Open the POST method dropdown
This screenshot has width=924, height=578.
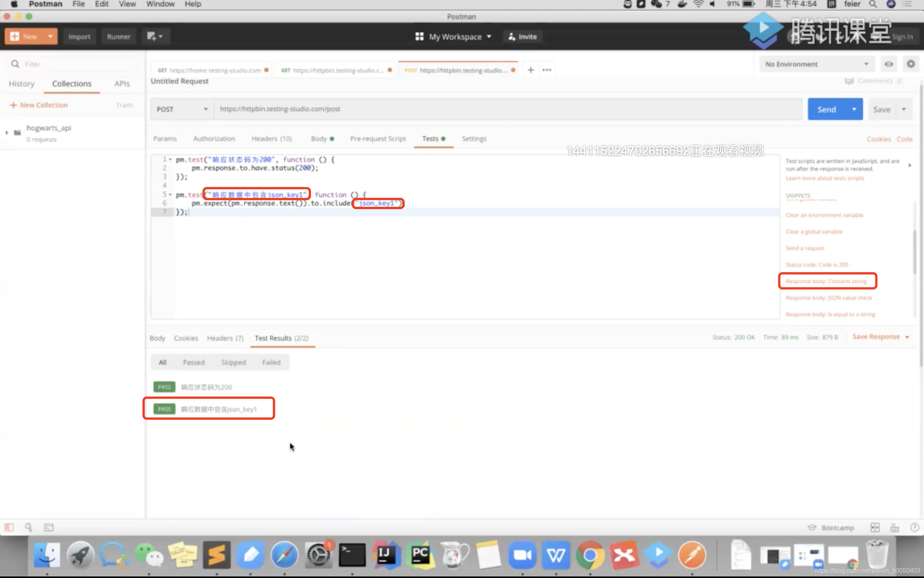182,109
